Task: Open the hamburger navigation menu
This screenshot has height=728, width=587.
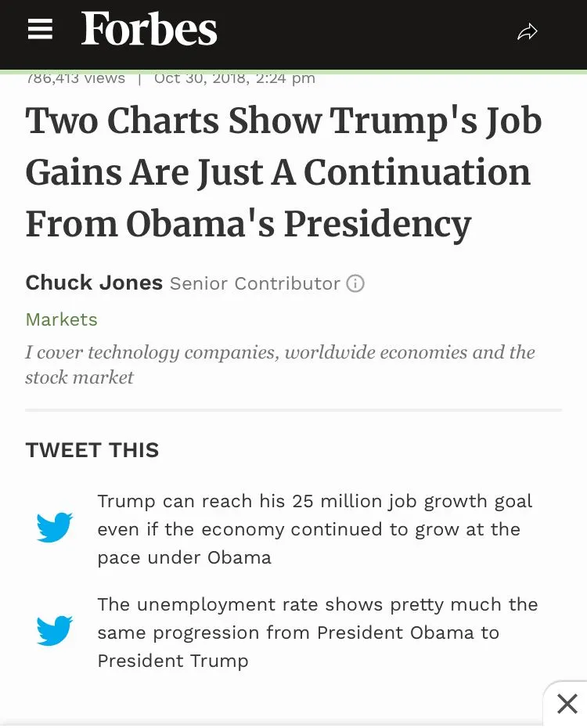Action: coord(40,30)
